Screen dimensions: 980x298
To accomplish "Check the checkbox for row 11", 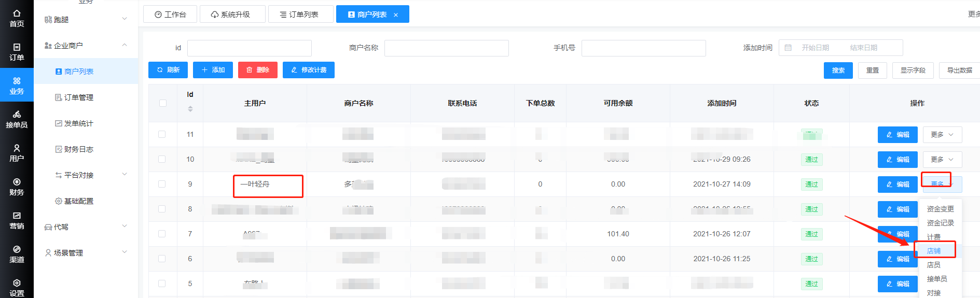I will pos(162,134).
